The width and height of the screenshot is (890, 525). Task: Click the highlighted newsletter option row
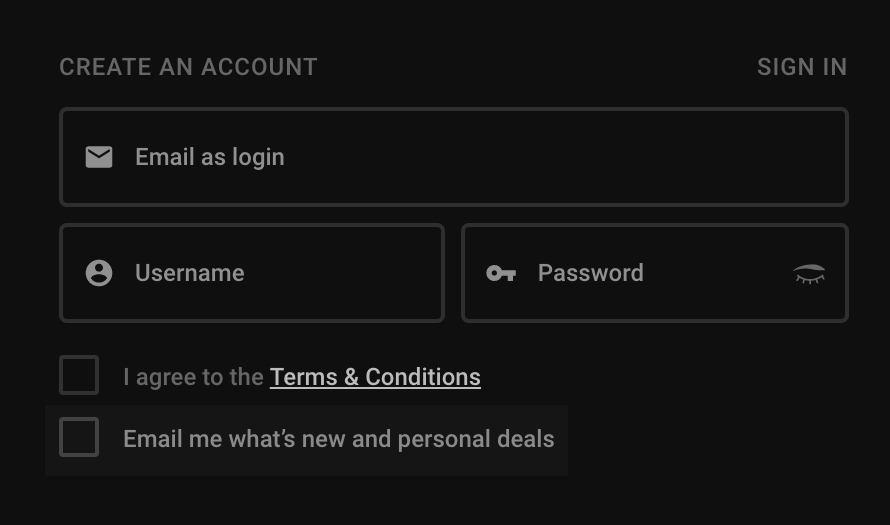coord(307,440)
